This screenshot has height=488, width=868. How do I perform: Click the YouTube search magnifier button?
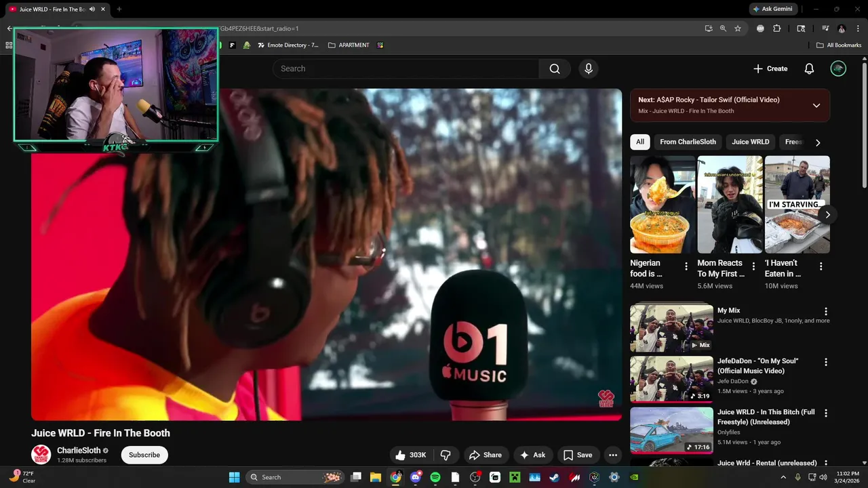tap(555, 68)
